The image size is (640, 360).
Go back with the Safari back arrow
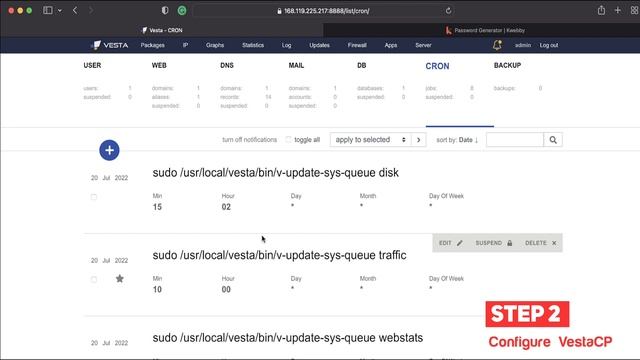coord(75,11)
